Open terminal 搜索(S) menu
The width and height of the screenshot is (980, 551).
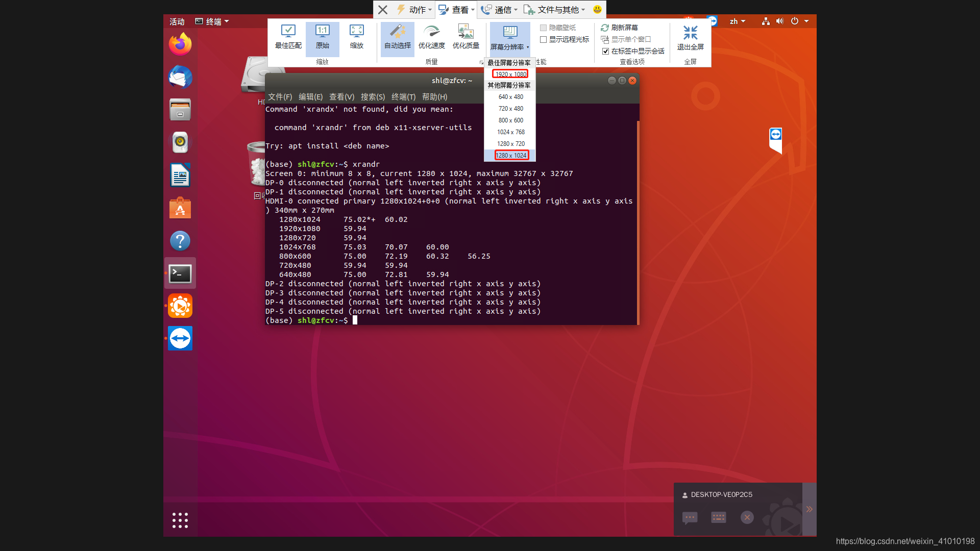tap(373, 97)
